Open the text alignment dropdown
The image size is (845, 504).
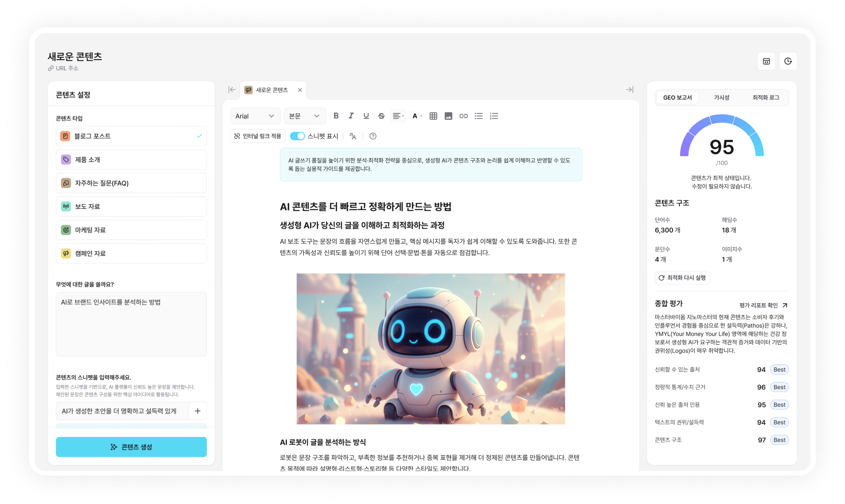[x=398, y=116]
